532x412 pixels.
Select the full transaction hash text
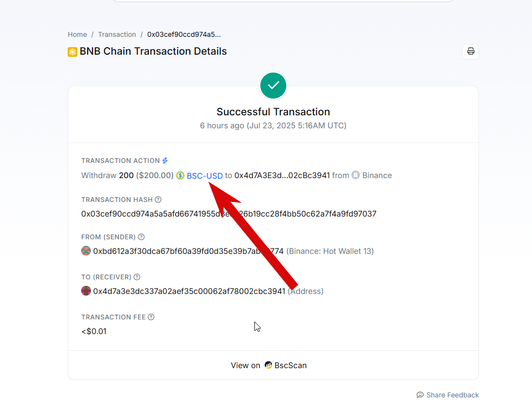coord(229,214)
